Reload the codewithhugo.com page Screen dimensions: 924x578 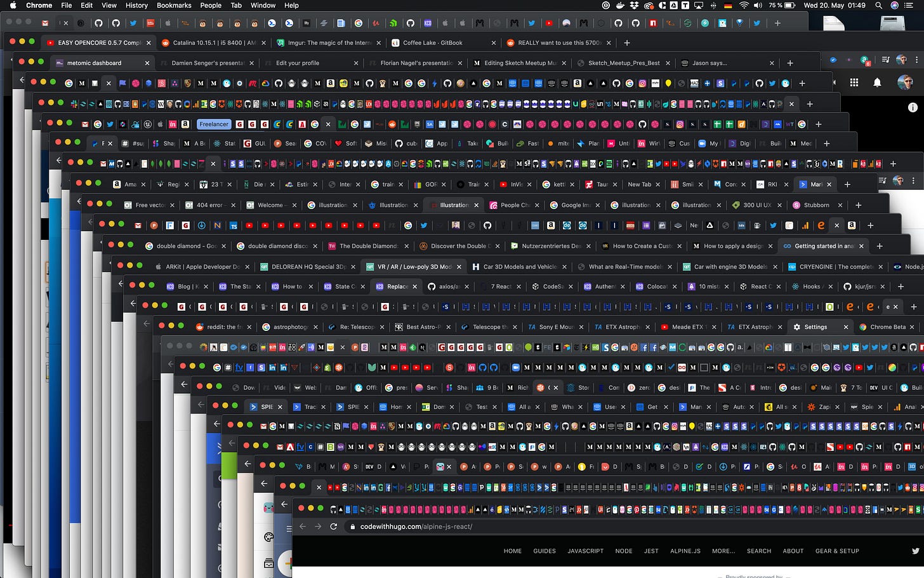tap(333, 527)
